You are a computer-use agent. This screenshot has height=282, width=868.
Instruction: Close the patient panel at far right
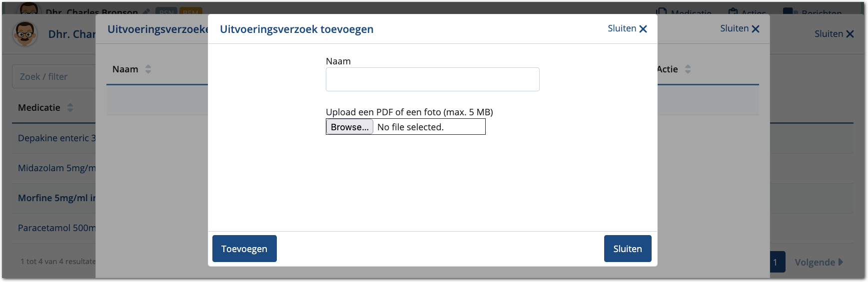click(850, 34)
